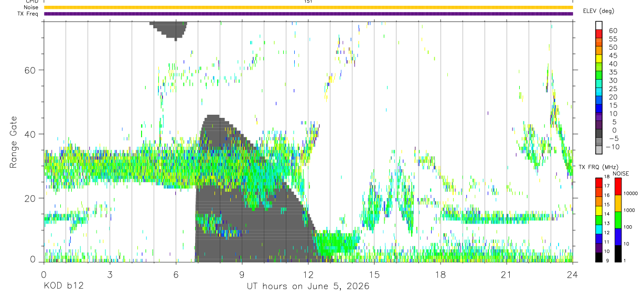
Task: Click the ELEV colorbar label '30'
Action: pyautogui.click(x=613, y=80)
